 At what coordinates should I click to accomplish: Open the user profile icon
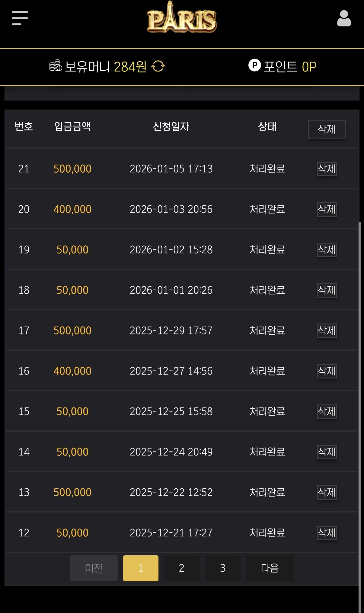tap(344, 18)
